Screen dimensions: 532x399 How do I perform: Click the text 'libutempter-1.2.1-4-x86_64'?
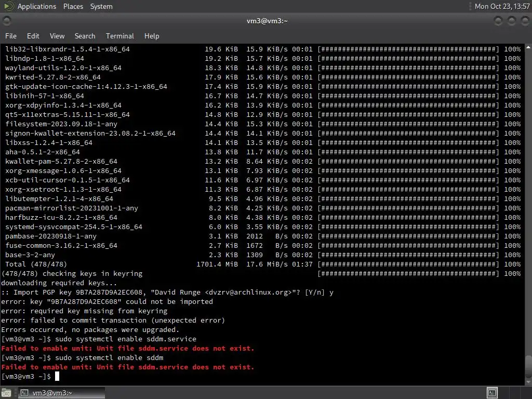click(59, 199)
